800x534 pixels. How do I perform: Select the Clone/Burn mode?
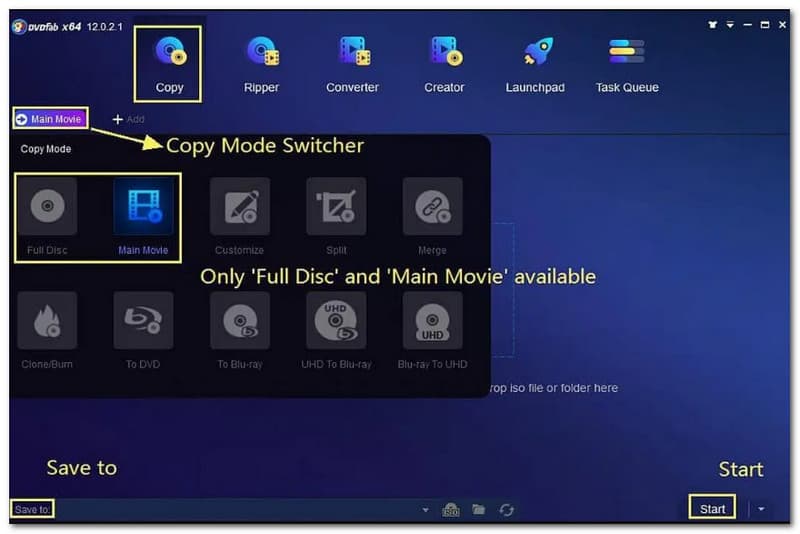coord(47,330)
